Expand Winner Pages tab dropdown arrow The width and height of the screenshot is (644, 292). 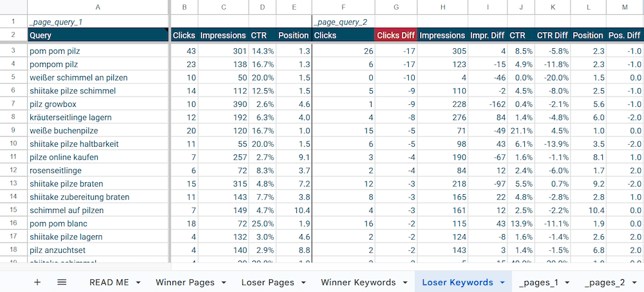224,282
